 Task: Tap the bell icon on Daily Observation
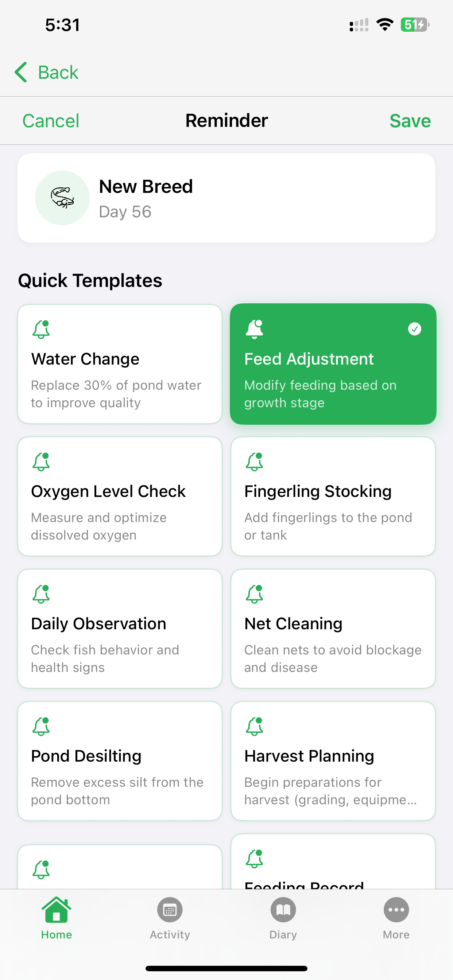point(41,594)
